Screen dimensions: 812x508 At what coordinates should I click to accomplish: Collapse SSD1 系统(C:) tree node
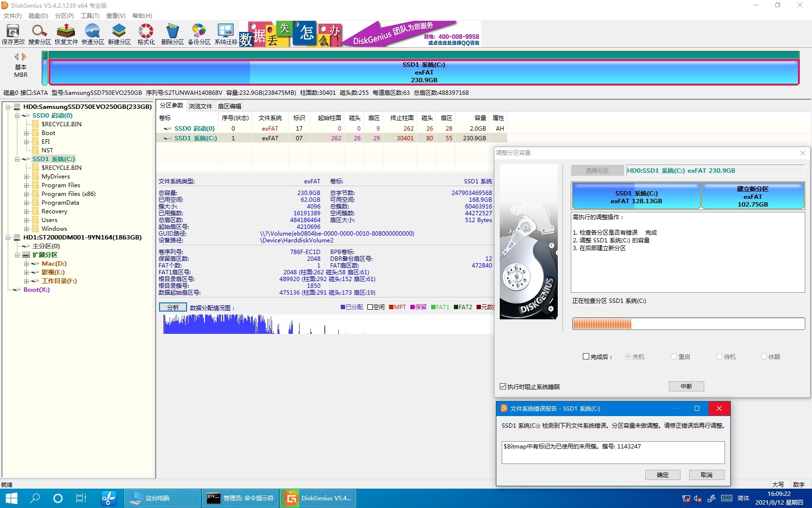[x=17, y=159]
